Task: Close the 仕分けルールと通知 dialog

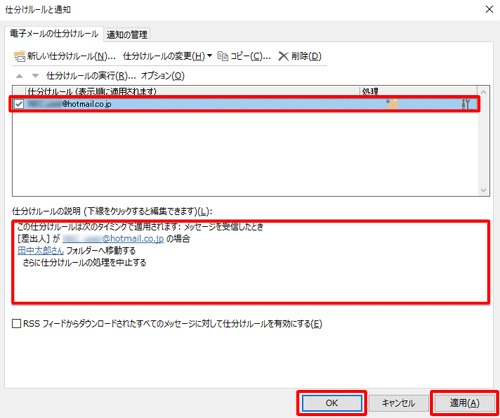Action: coord(489,9)
